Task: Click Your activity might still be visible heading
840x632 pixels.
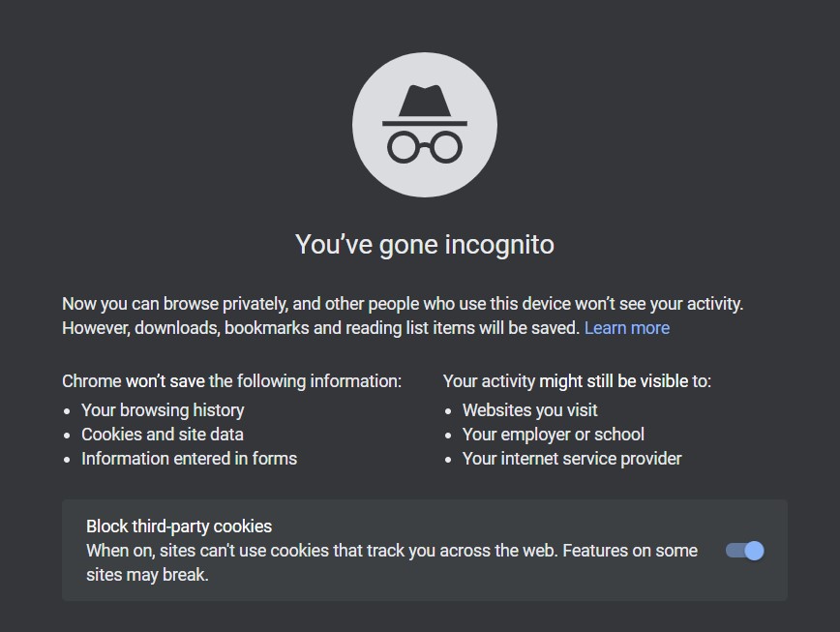Action: 577,381
